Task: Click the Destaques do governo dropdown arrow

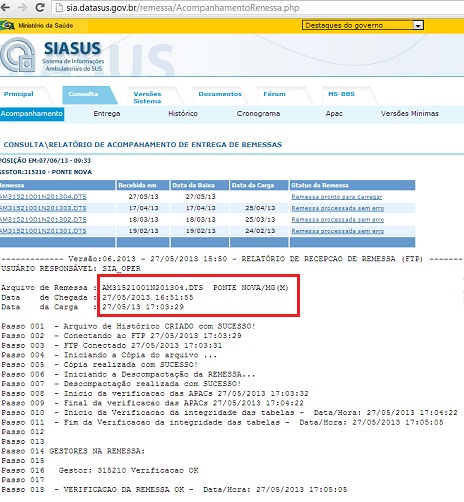Action: coord(418,25)
